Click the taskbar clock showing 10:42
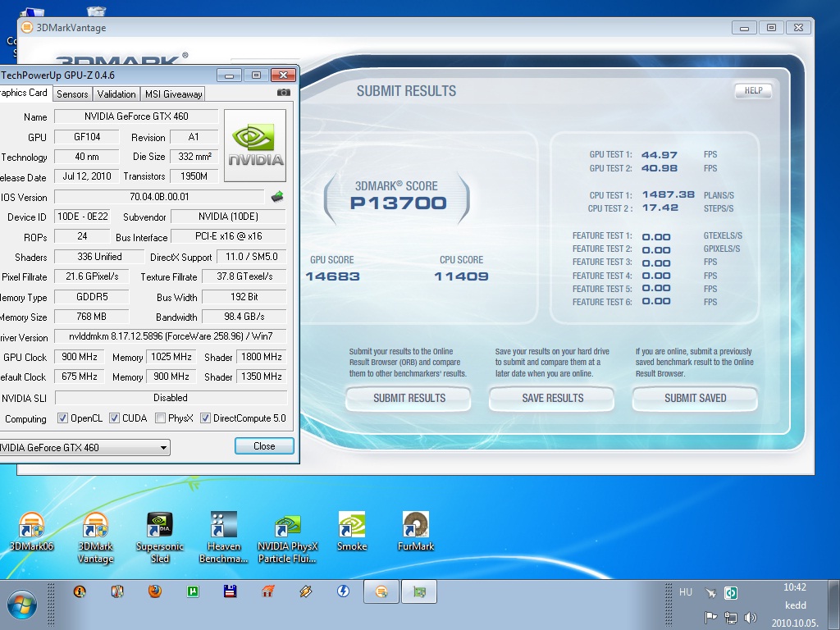 (x=795, y=587)
